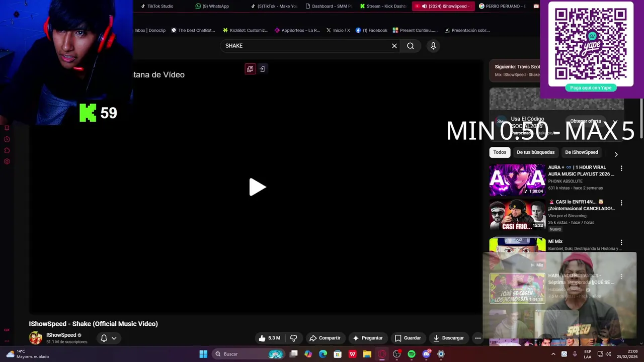
Task: Open the Windows Start menu
Action: pos(203,354)
